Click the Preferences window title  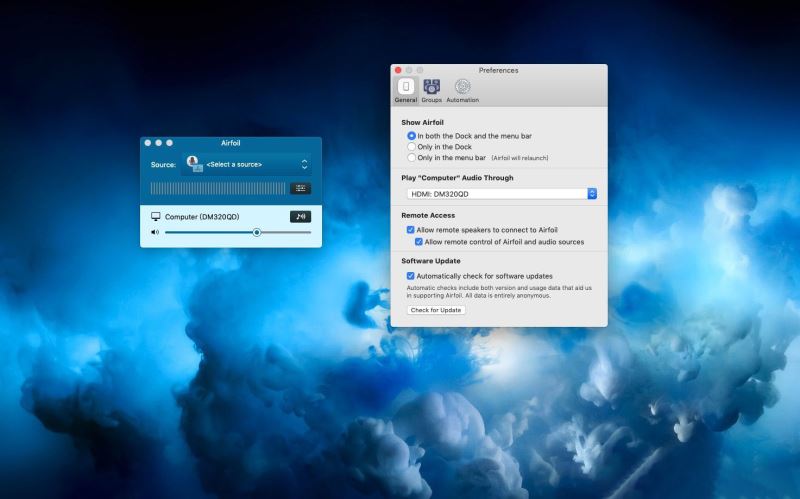tap(498, 70)
